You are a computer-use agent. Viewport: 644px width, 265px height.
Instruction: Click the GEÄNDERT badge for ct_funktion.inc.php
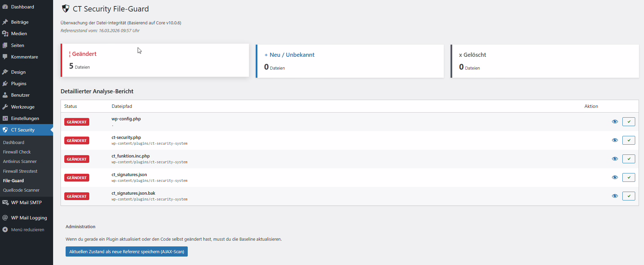77,159
